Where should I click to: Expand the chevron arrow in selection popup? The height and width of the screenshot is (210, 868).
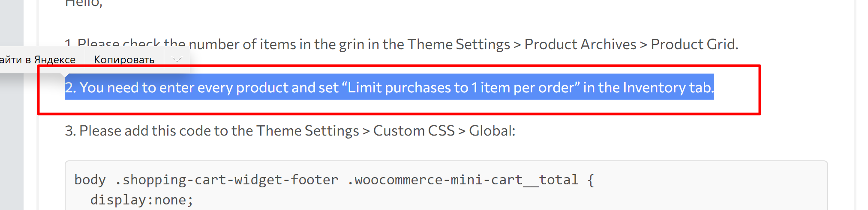pos(177,59)
